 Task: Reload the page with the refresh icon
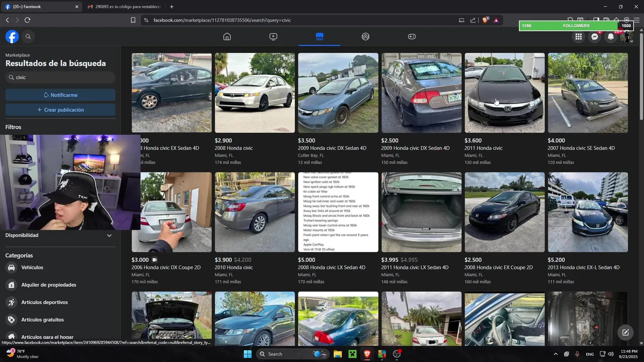(27, 20)
